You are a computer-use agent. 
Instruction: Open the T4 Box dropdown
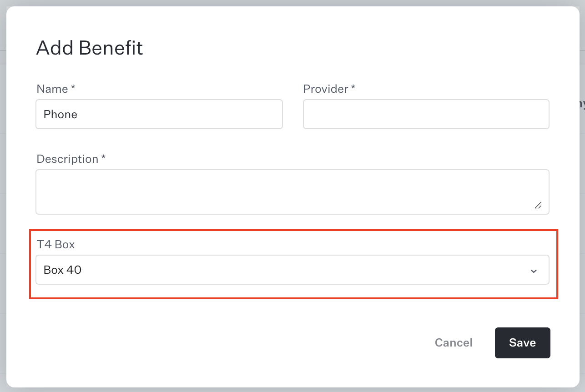point(292,270)
